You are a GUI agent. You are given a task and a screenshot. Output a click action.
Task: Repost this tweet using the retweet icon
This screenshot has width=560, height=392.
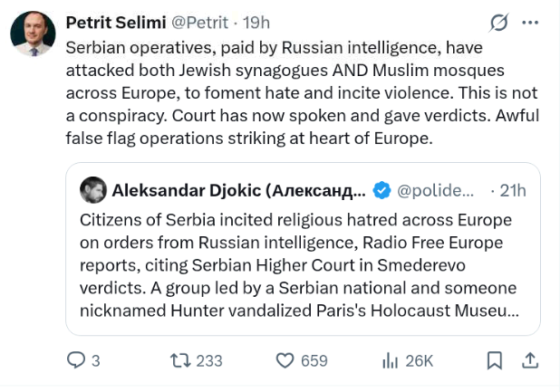[180, 360]
